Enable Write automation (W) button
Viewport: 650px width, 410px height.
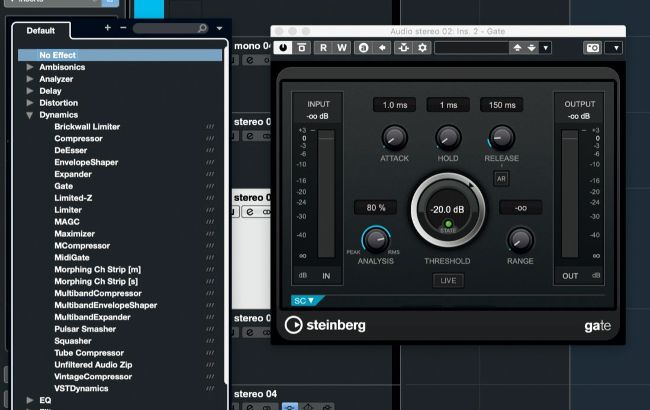342,48
